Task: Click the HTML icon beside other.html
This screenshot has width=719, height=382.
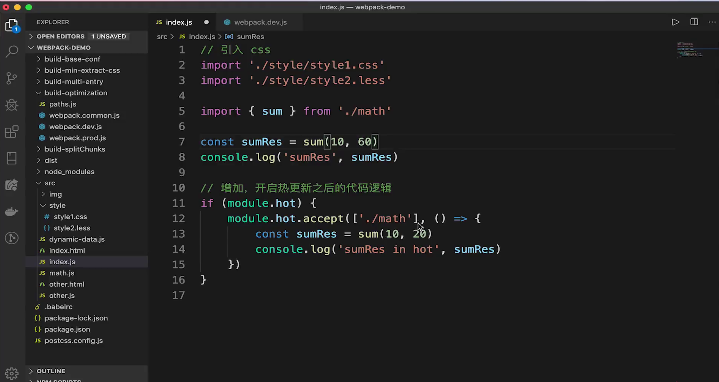Action: click(42, 284)
